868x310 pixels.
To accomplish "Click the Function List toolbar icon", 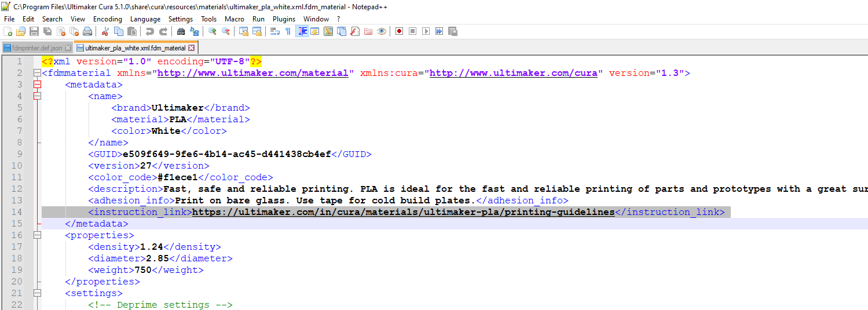I will click(354, 31).
